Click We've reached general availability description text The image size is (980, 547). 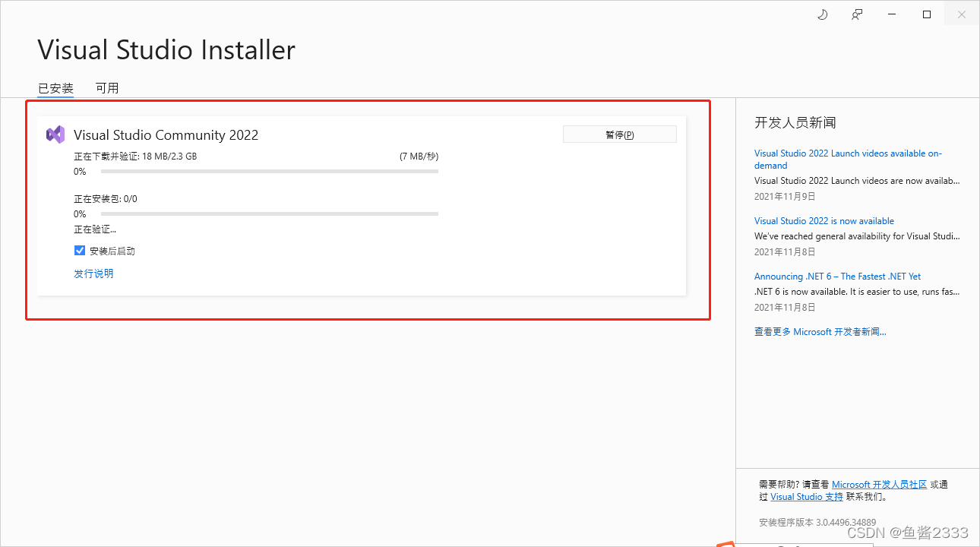(857, 236)
